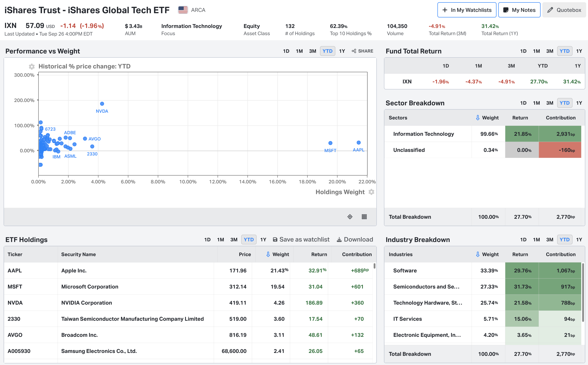Click the ETF Holdings table scrollbar
The height and width of the screenshot is (365, 588).
tap(375, 266)
